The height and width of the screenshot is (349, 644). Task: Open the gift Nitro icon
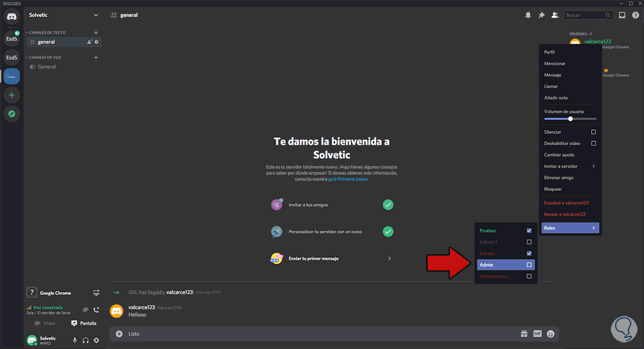(x=524, y=333)
